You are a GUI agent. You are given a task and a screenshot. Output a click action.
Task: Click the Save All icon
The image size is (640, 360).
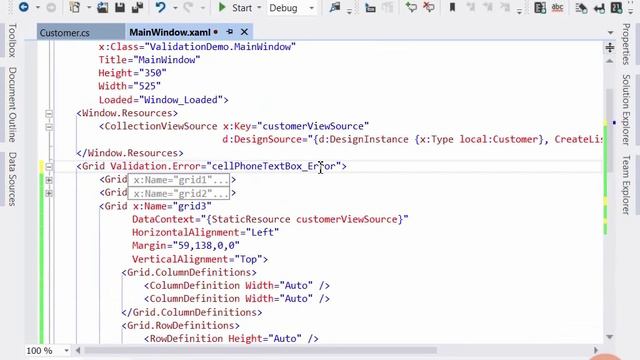coord(138,7)
